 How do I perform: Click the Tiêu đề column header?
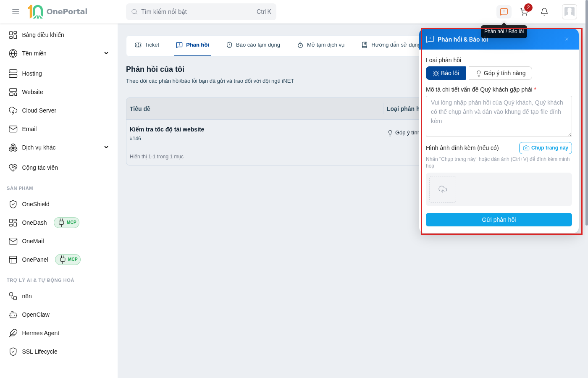(140, 109)
